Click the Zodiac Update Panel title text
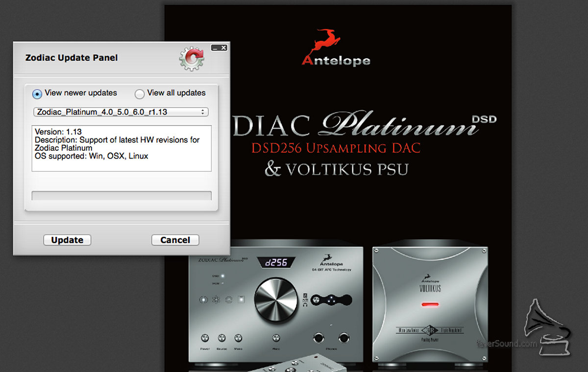 pos(72,58)
